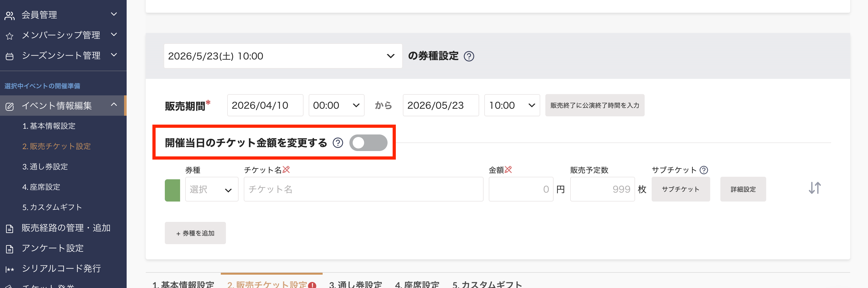This screenshot has height=288, width=868.
Task: Click the メンバーシップ管理 star icon
Action: 10,36
